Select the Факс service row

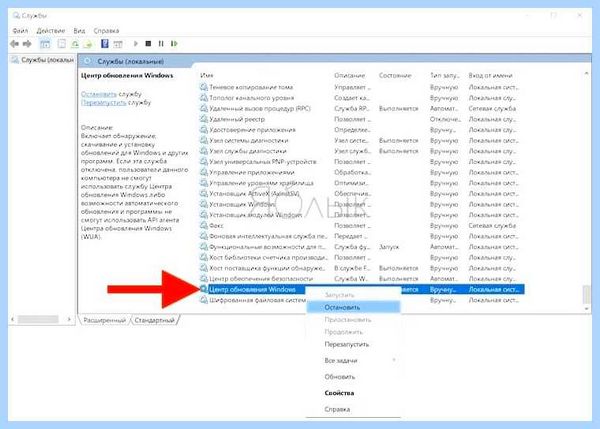(360, 226)
